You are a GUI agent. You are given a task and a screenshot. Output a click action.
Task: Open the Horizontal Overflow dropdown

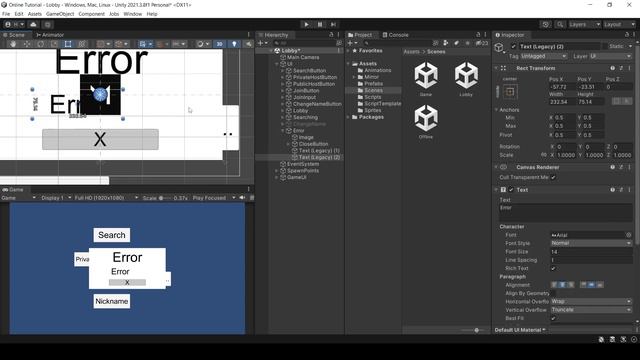pos(591,302)
